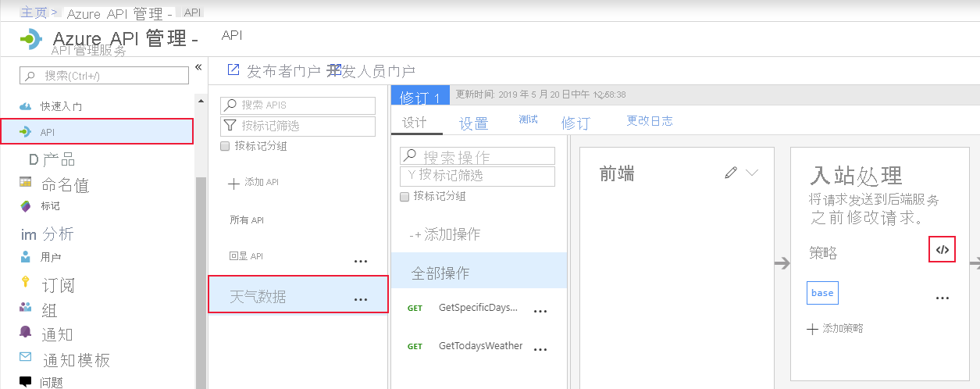This screenshot has width=980, height=389.
Task: Open 产品 in sidebar
Action: [59, 159]
